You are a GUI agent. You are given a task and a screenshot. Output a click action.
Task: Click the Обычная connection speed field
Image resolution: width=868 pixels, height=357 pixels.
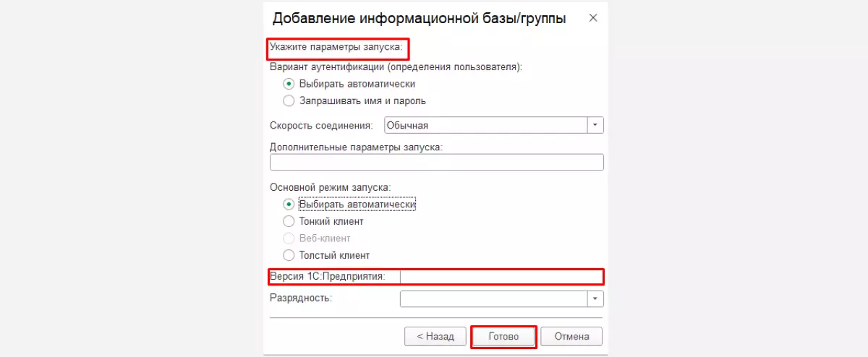[x=485, y=125]
